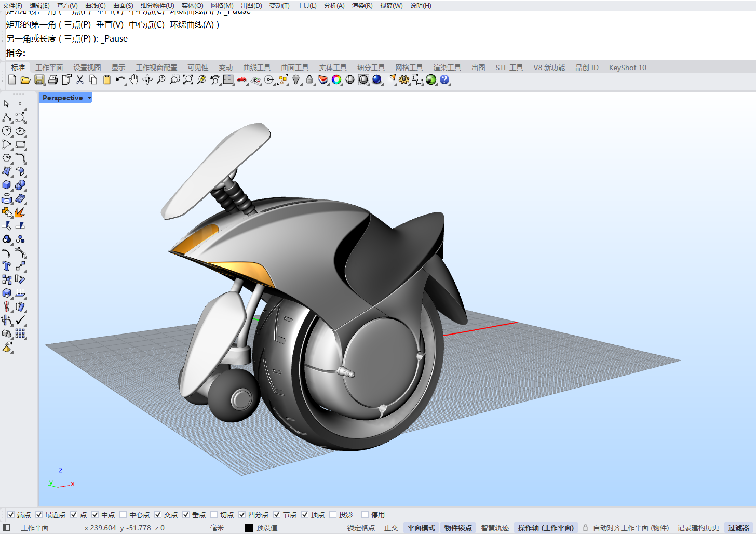Click the Save file icon
Screen dimensions: 756x534
[39, 79]
